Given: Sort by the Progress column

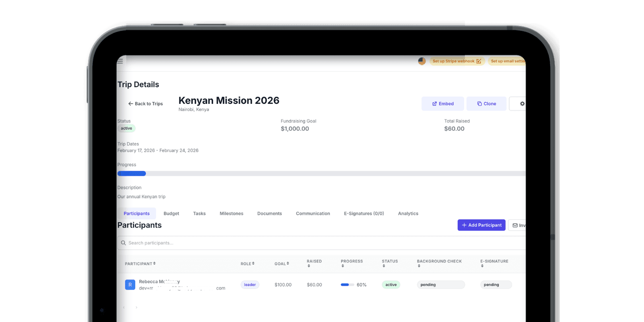Looking at the screenshot, I should 352,263.
